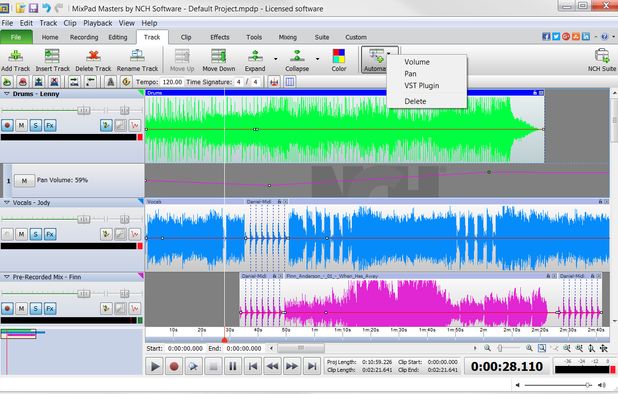The width and height of the screenshot is (618, 394).
Task: Click the Tempo value field 120.00
Action: point(172,82)
